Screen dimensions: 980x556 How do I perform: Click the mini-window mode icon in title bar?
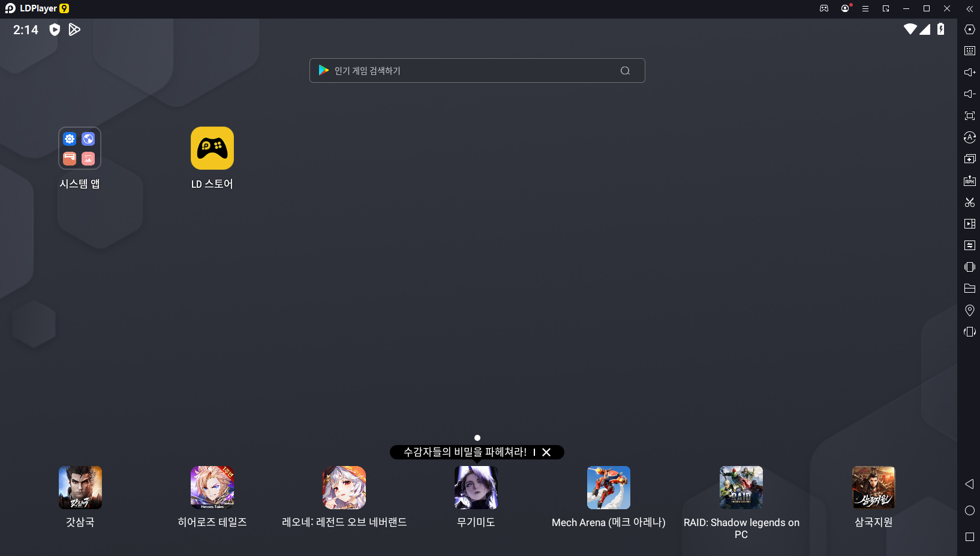[x=886, y=8]
